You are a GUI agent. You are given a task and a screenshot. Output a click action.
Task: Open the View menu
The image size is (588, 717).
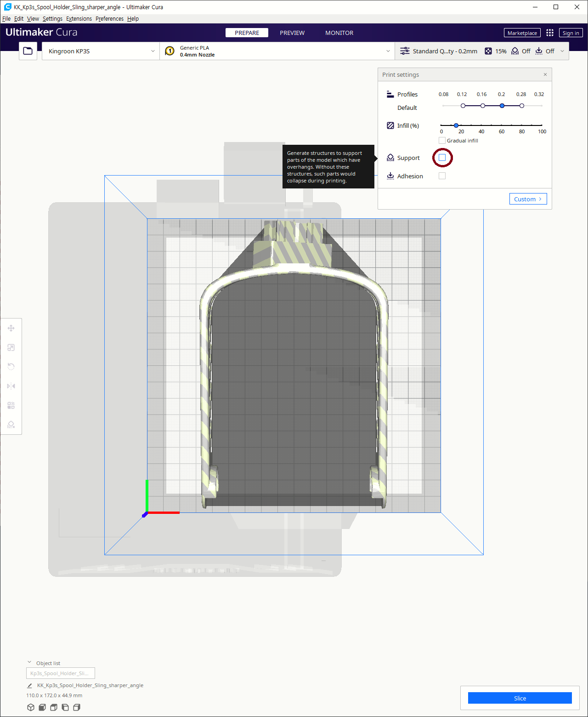tap(33, 19)
